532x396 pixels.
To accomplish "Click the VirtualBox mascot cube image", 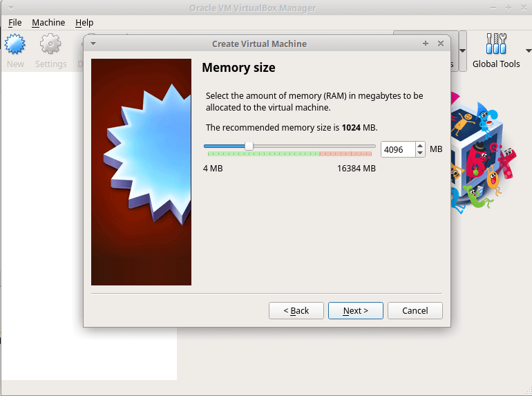I will [484, 153].
